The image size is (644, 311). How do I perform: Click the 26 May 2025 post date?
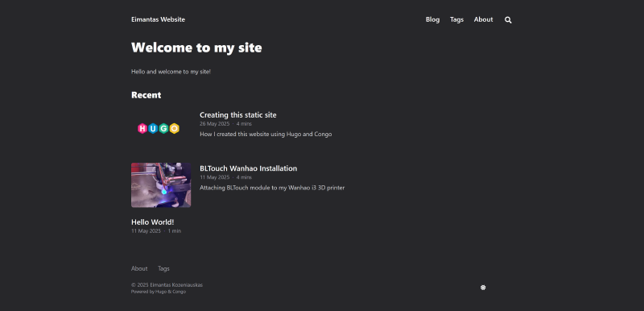tap(215, 123)
